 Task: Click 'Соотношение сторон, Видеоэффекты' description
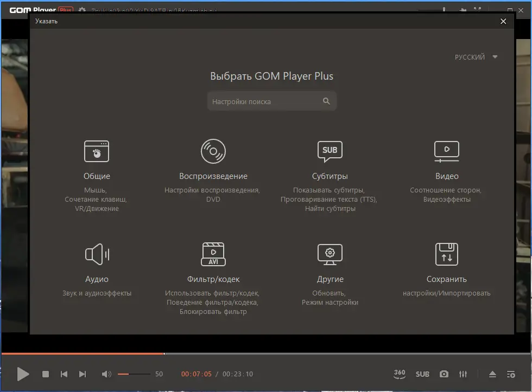[446, 195]
